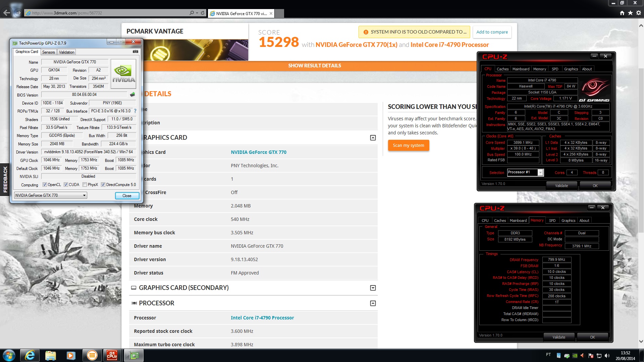644x362 pixels.
Task: Toggle the OpenCL checkbox in GPU-Z
Action: point(45,185)
